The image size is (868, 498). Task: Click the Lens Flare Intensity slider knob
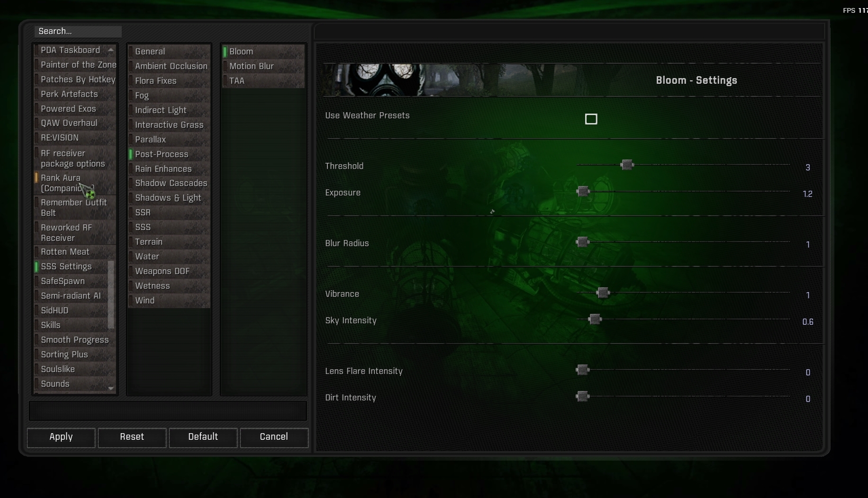582,370
